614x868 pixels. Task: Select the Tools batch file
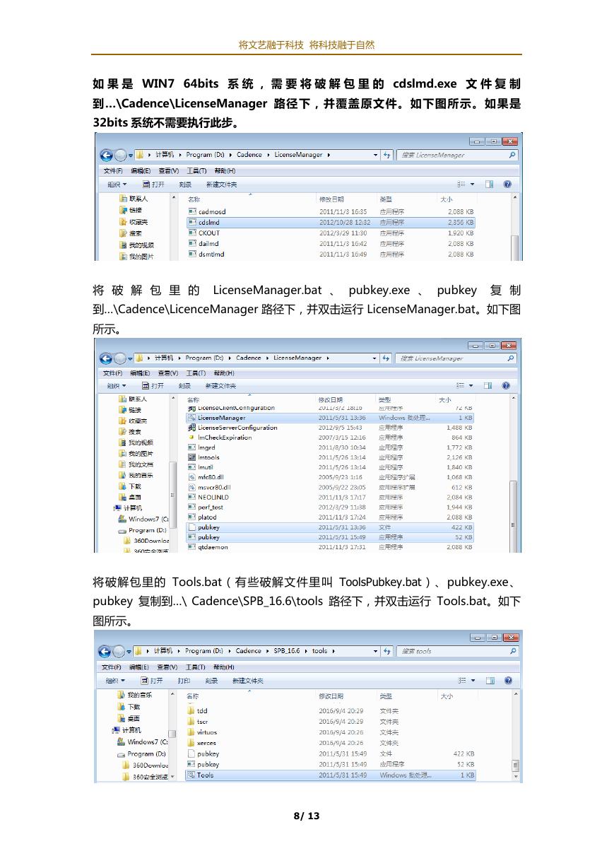tap(331, 775)
